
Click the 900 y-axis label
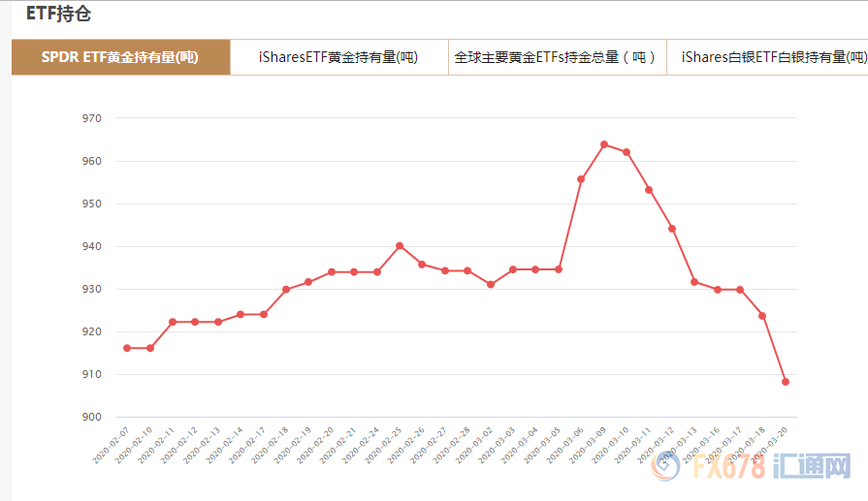coord(92,417)
